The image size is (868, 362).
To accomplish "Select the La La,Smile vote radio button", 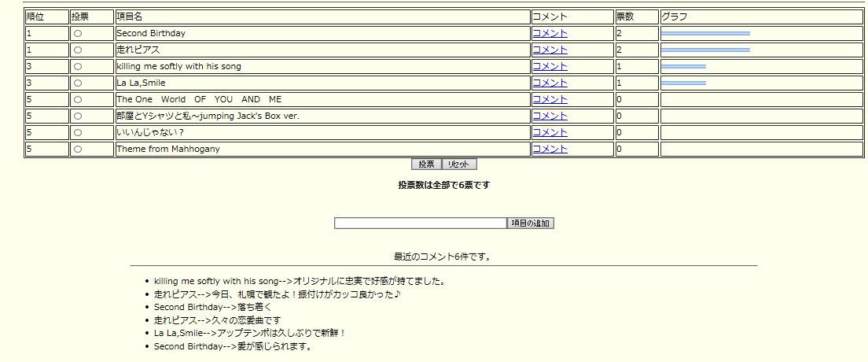I will (x=78, y=83).
